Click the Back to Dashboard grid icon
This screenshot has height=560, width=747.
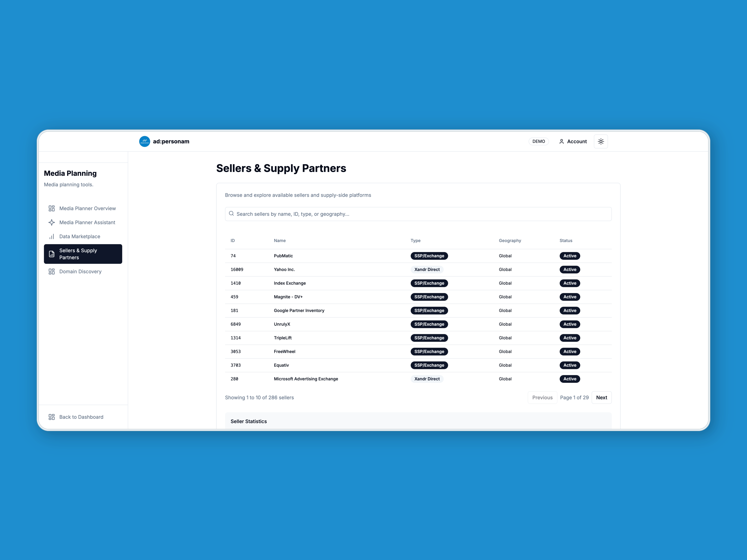point(52,417)
